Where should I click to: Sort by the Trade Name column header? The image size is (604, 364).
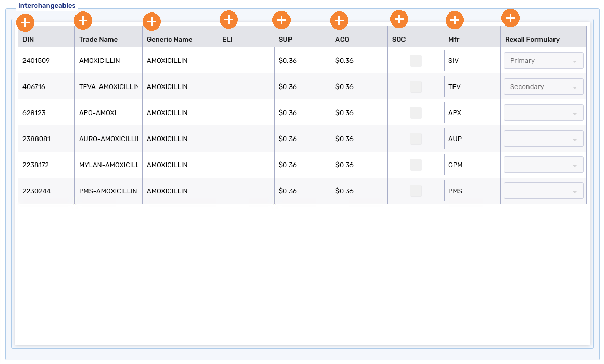pos(98,40)
